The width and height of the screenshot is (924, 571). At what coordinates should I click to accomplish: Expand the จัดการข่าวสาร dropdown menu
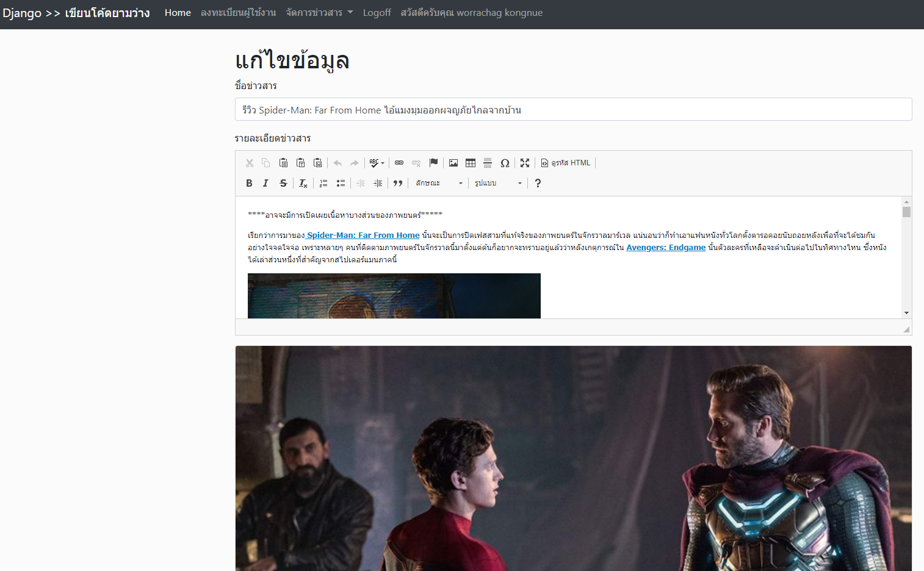(319, 13)
